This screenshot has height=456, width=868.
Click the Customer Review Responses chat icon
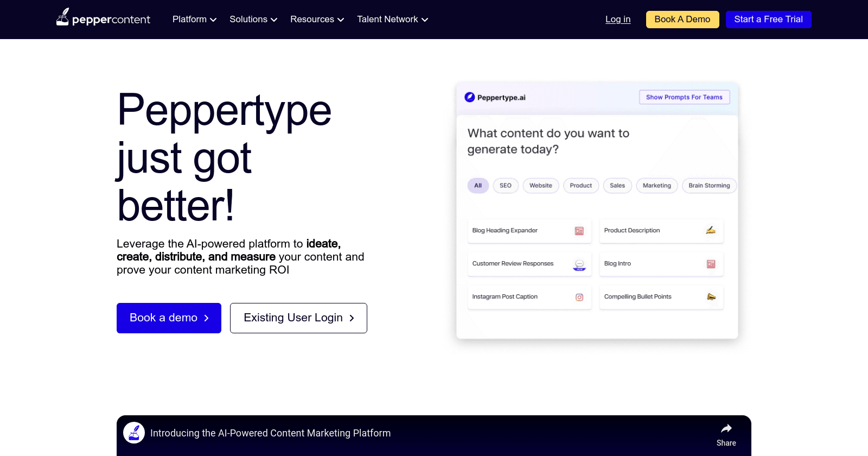pos(579,265)
